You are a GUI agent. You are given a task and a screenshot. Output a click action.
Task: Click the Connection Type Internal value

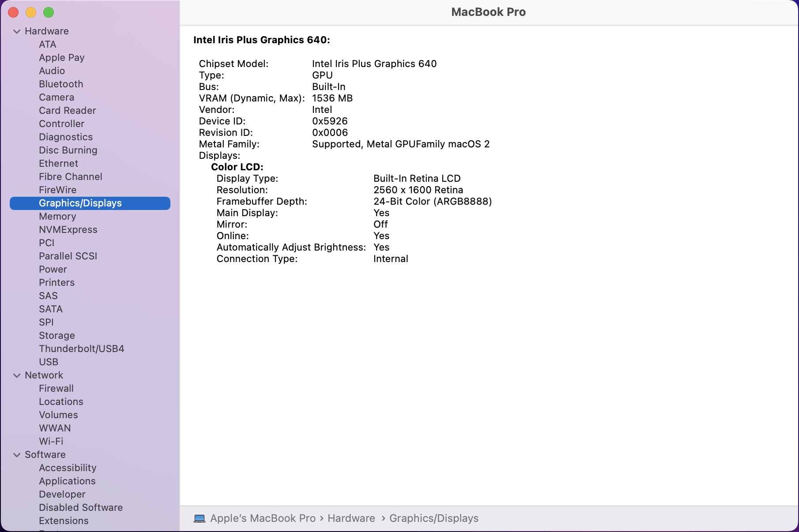click(391, 259)
